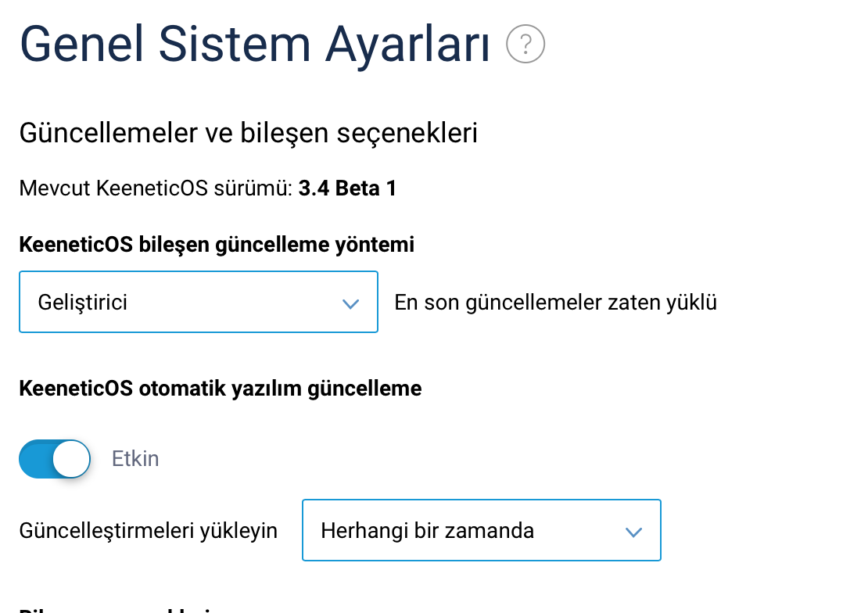Viewport: 868px width, 613px height.
Task: Click the Etkin label beside the switch
Action: pyautogui.click(x=135, y=459)
